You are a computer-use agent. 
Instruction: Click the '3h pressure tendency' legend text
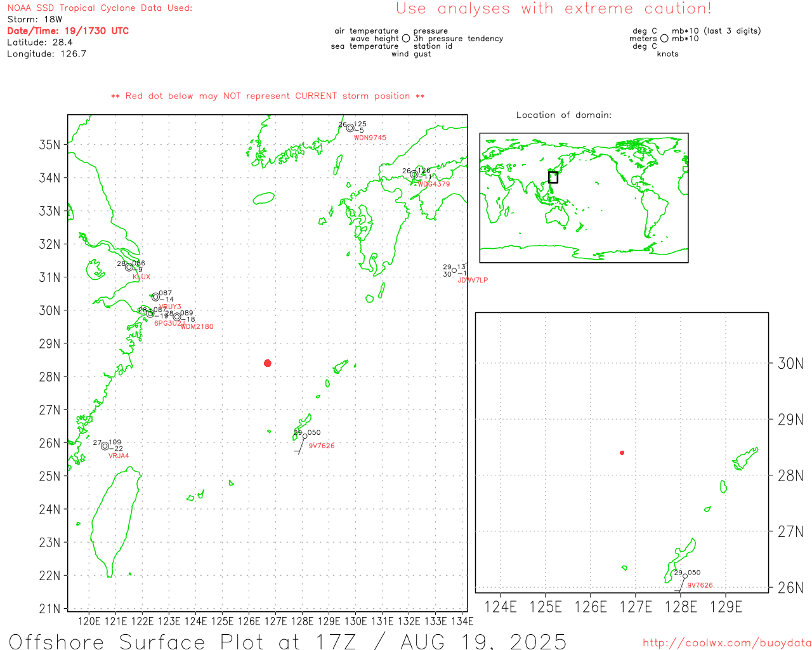click(459, 39)
